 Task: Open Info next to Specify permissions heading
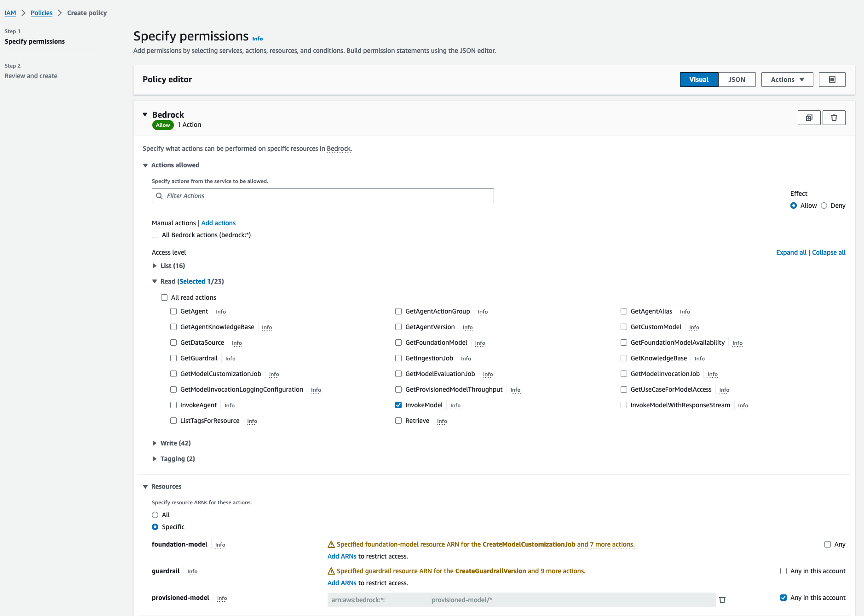pos(258,39)
